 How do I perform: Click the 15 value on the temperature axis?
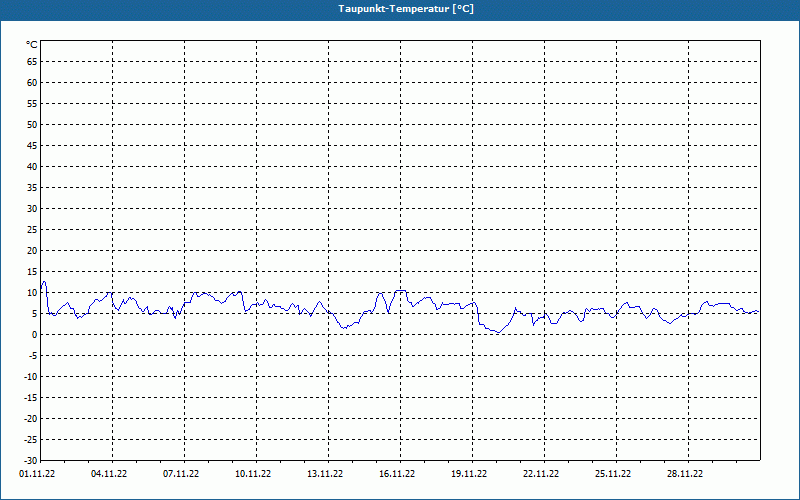tap(32, 271)
